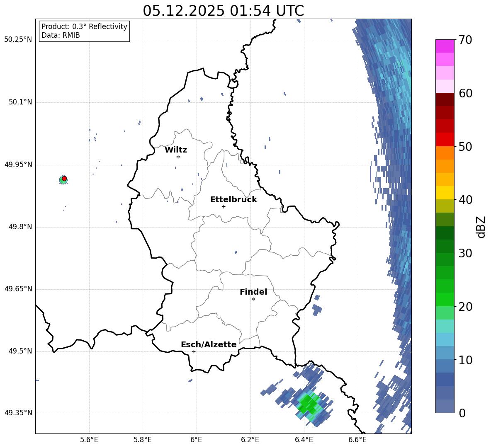
Task: Click the 49.35°N latitude label
Action: pos(18,413)
